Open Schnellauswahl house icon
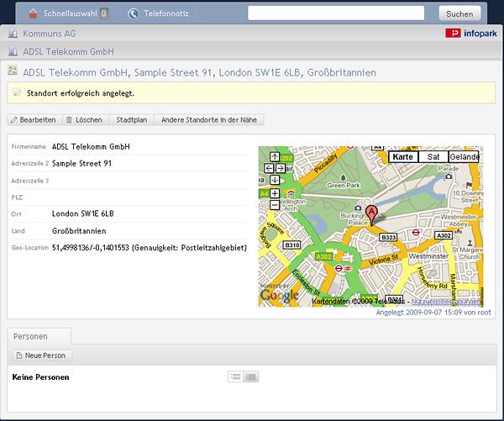This screenshot has width=504, height=421. tap(33, 13)
